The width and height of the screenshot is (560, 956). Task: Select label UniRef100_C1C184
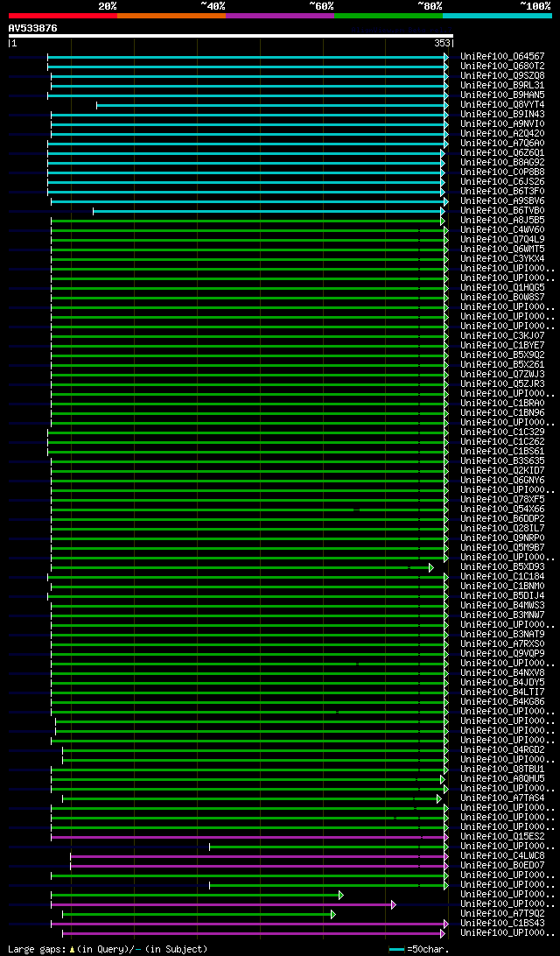tap(503, 577)
